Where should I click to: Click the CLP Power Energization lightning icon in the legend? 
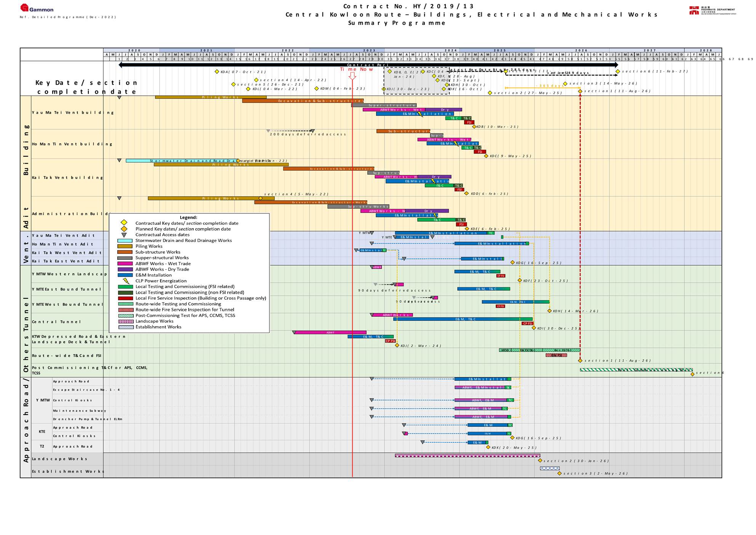tap(126, 281)
